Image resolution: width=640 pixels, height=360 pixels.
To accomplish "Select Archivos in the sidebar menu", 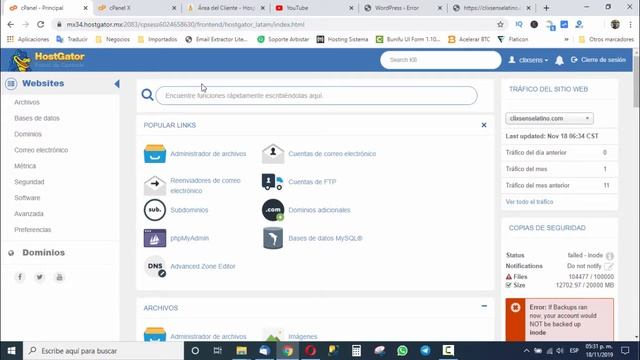I will [27, 102].
